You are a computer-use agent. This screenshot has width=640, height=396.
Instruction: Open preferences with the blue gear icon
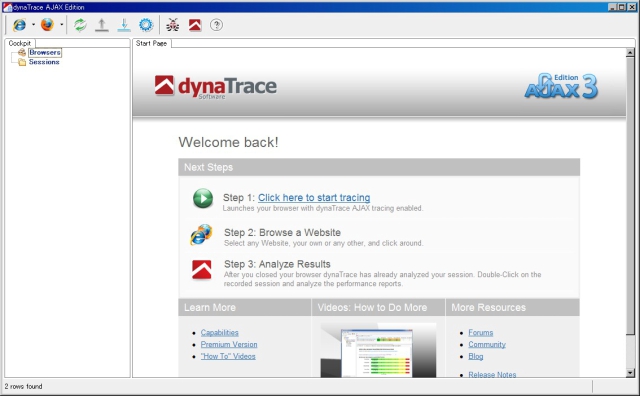tap(146, 25)
